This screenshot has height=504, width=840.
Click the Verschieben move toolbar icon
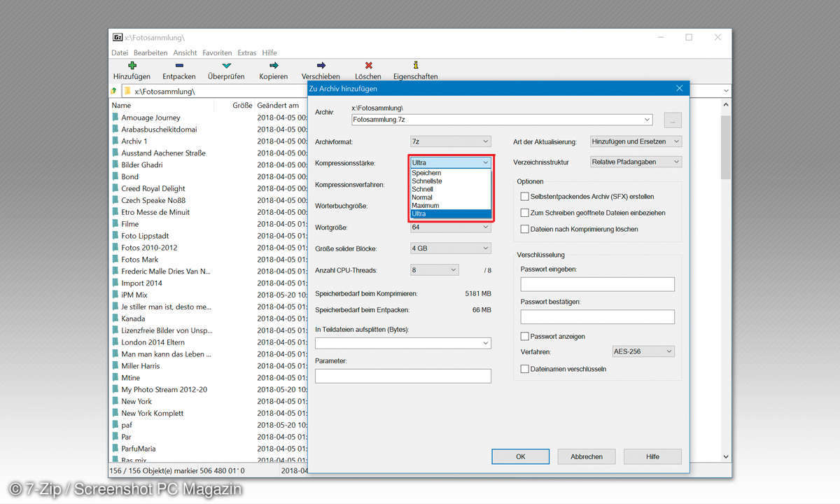point(321,65)
